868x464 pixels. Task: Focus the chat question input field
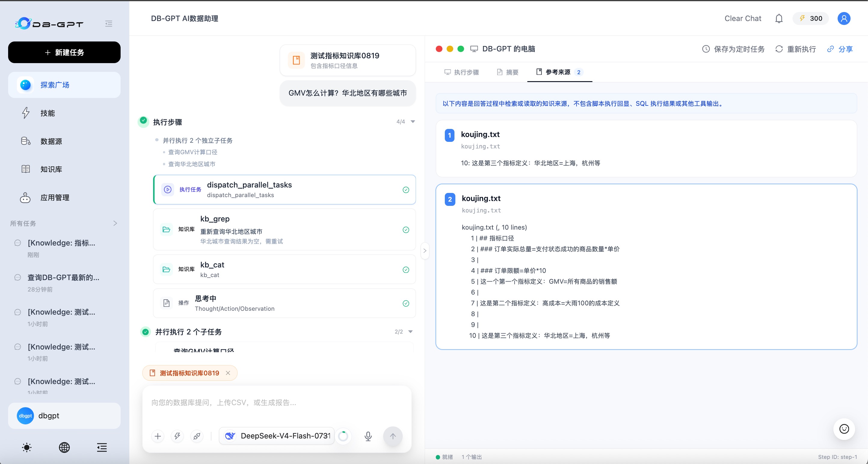click(277, 403)
